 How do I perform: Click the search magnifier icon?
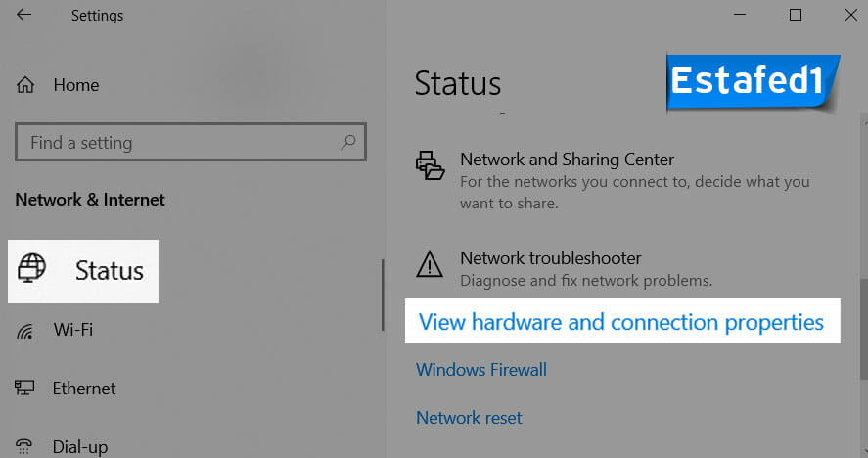348,142
